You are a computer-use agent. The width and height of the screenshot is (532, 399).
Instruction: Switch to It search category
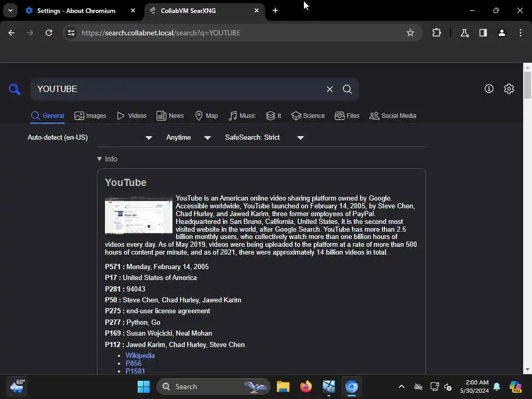273,116
